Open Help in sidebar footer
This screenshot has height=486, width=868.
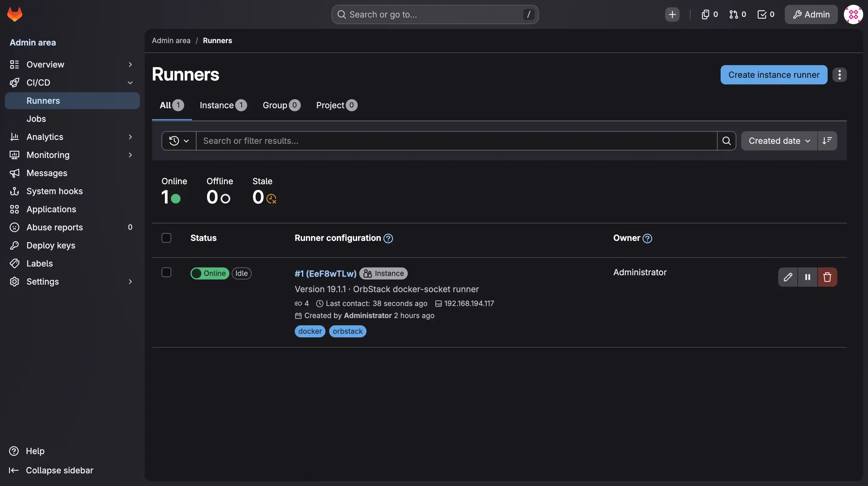click(x=27, y=451)
